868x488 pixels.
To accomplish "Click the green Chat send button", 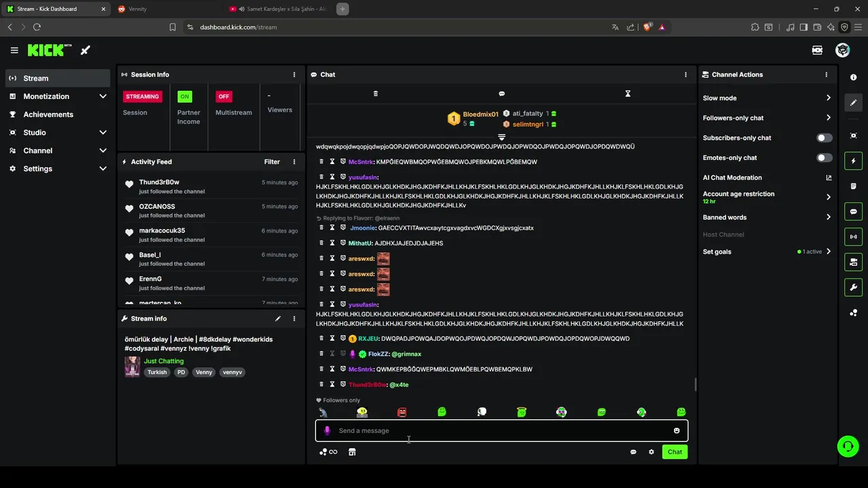I will click(x=675, y=452).
